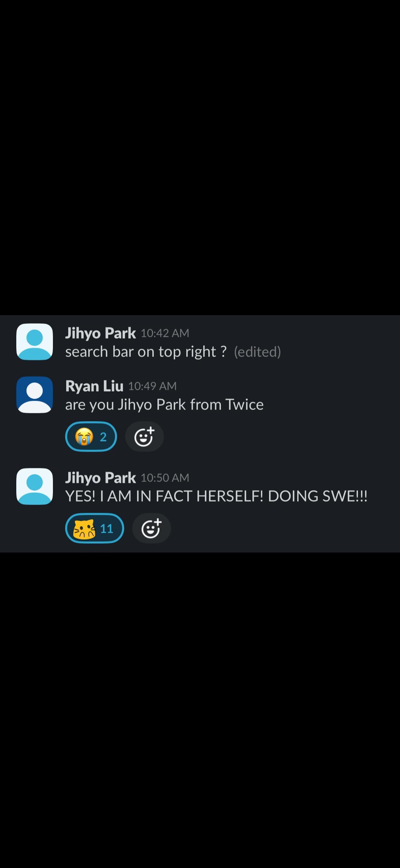Open Ryan Liu's dark blue avatar
This screenshot has width=400, height=868.
coord(35,395)
